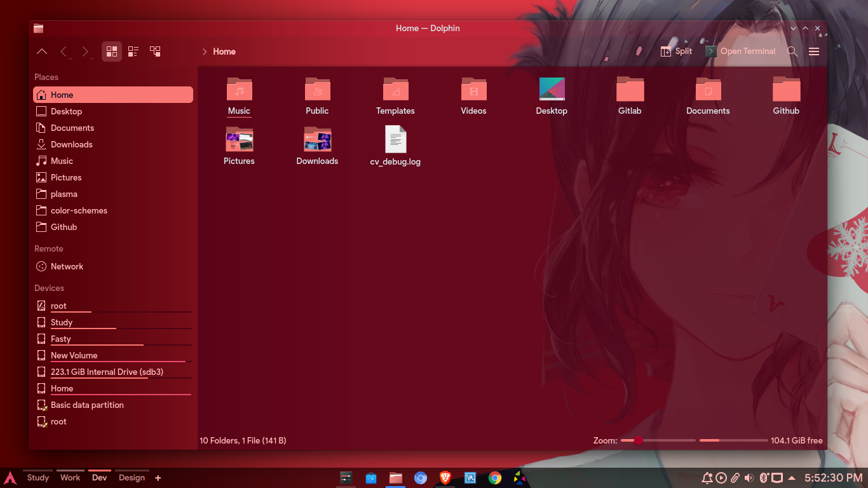Add a new virtual desktop with plus
868x488 pixels.
click(158, 478)
